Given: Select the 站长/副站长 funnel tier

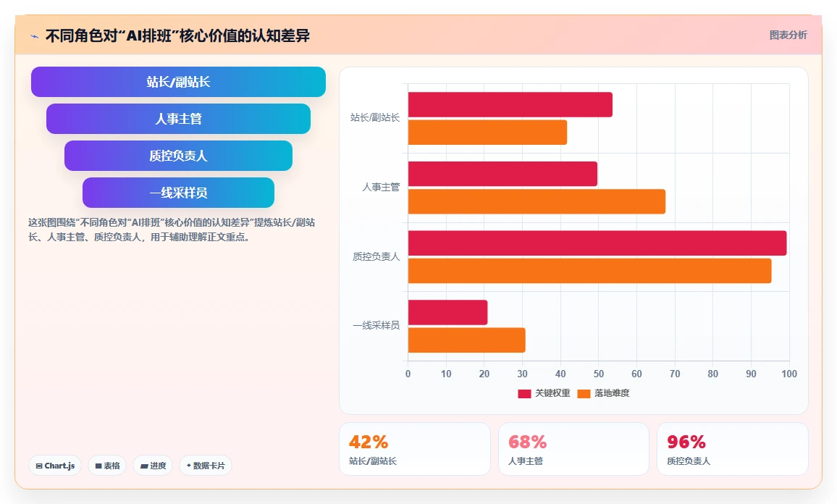Looking at the screenshot, I should coord(178,82).
